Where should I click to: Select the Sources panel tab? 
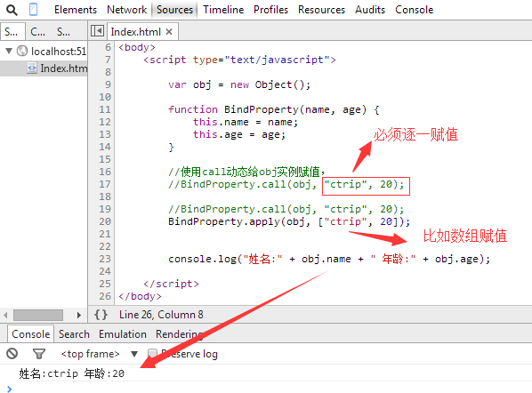[x=174, y=10]
